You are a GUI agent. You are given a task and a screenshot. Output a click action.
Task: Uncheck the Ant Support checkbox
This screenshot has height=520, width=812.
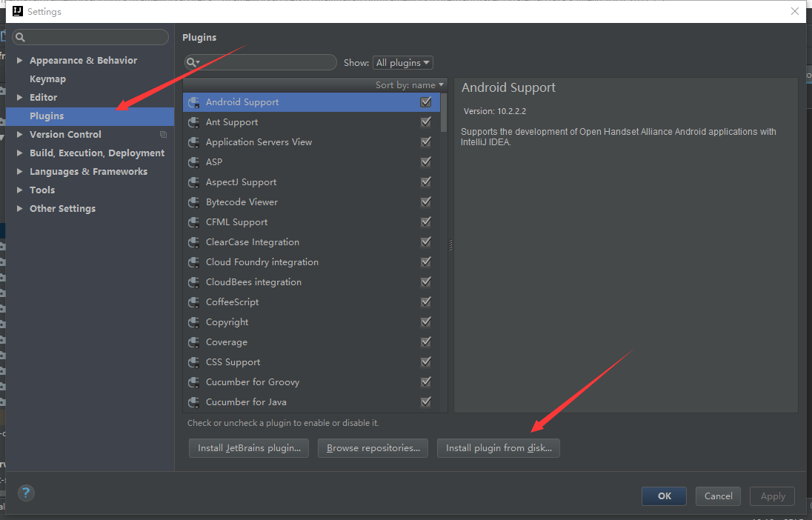point(426,121)
